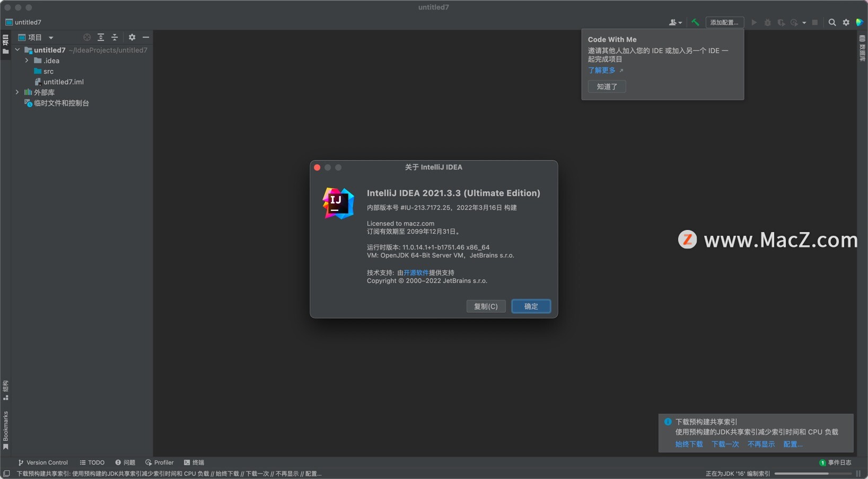Screen dimensions: 868x479
Task: Click the indexing progress bar
Action: click(x=813, y=474)
